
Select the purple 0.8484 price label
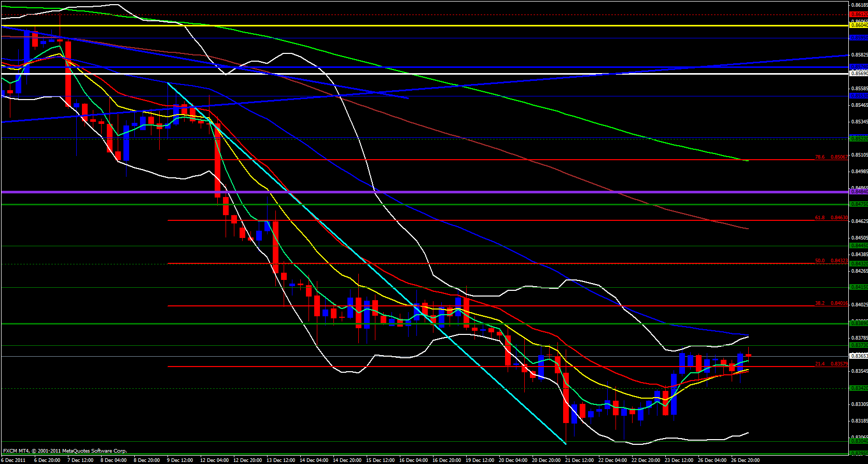[859, 192]
